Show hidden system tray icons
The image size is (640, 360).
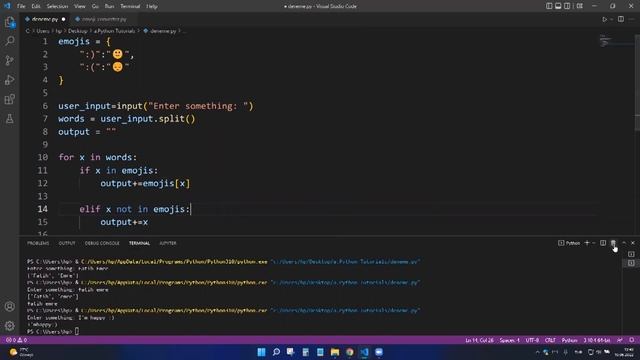coord(537,352)
